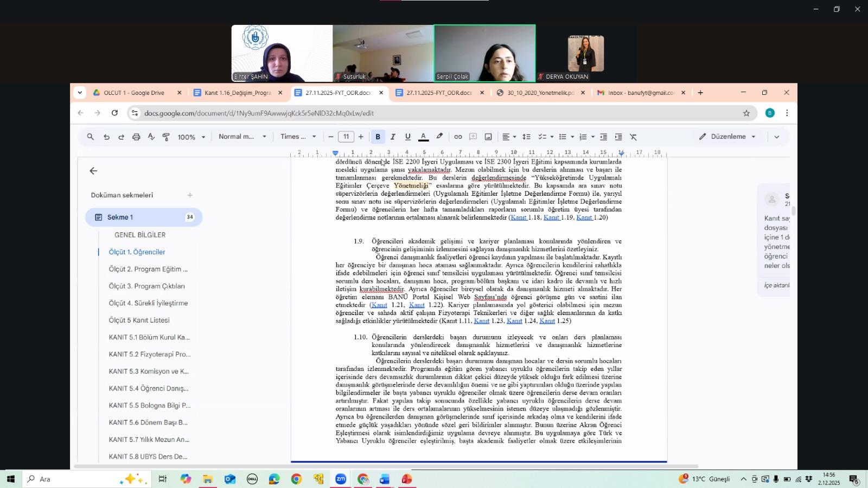Click the print icon in toolbar

[x=136, y=137]
